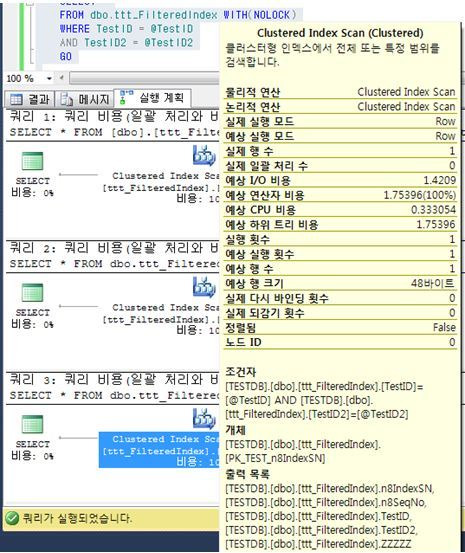Click the 예상 행 크기 value 48바이트
Screen dimensions: 465x553
coord(433,283)
